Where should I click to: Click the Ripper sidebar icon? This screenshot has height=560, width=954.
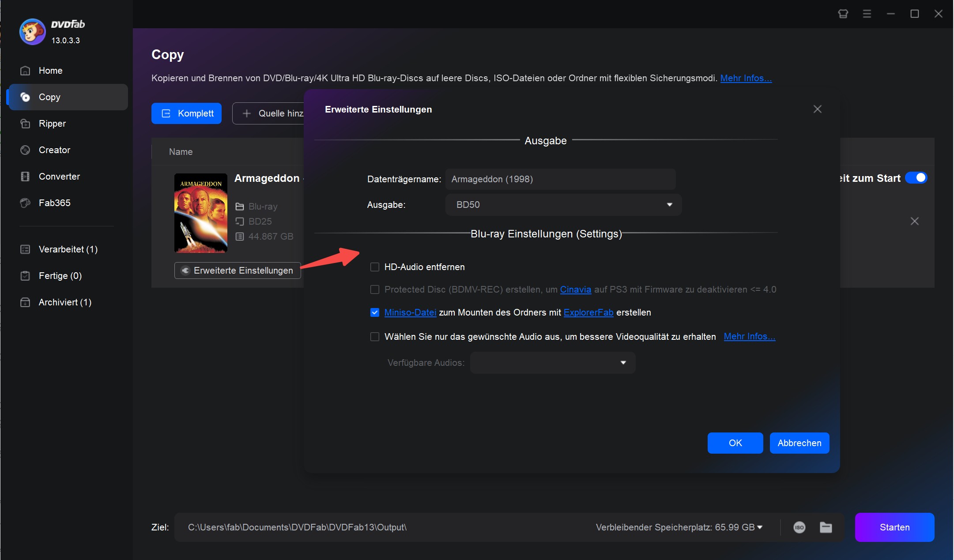point(25,124)
